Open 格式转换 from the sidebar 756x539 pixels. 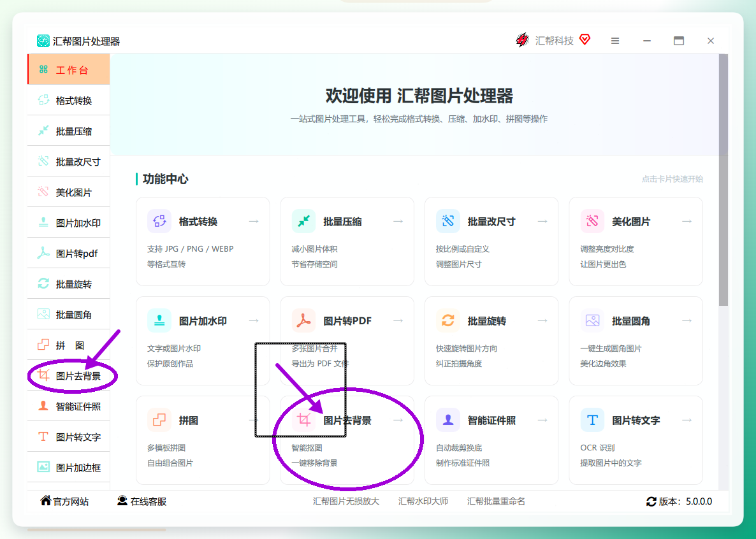click(68, 100)
